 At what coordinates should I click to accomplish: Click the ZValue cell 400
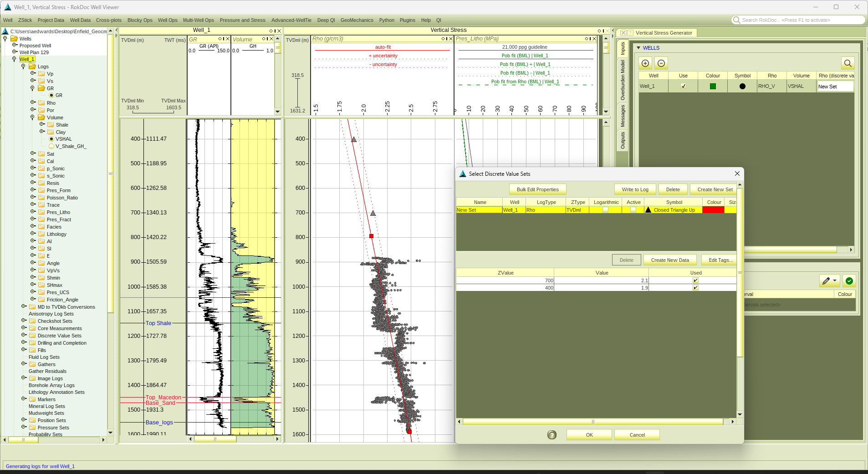[505, 288]
